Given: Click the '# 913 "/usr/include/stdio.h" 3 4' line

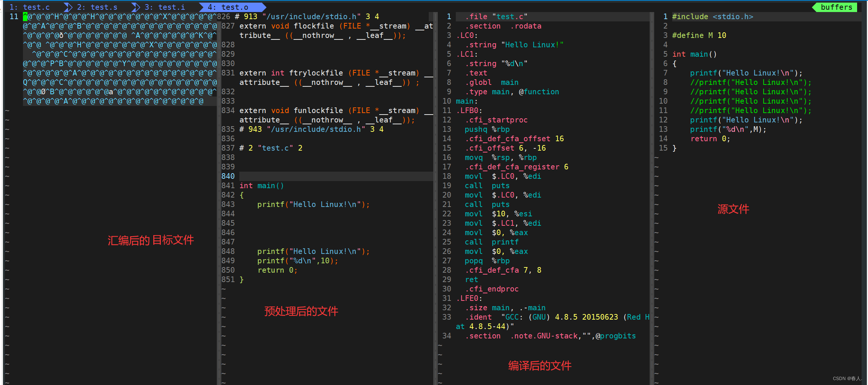Looking at the screenshot, I should click(x=307, y=17).
